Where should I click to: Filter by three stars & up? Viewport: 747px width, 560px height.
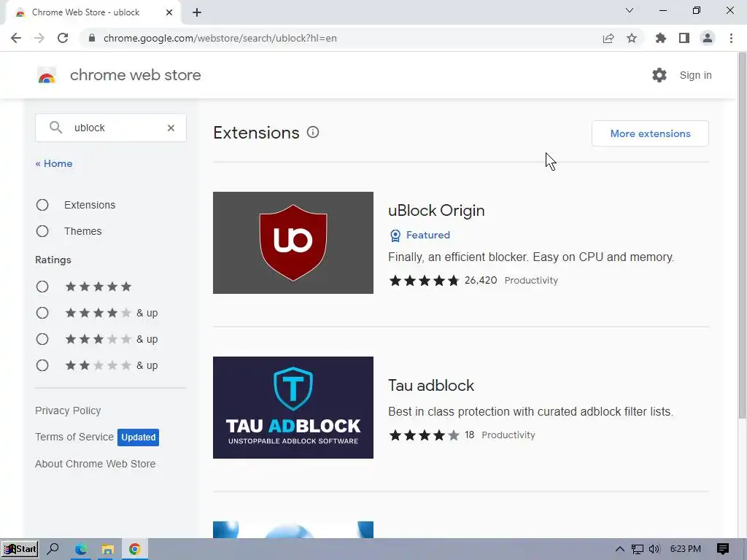coord(42,339)
